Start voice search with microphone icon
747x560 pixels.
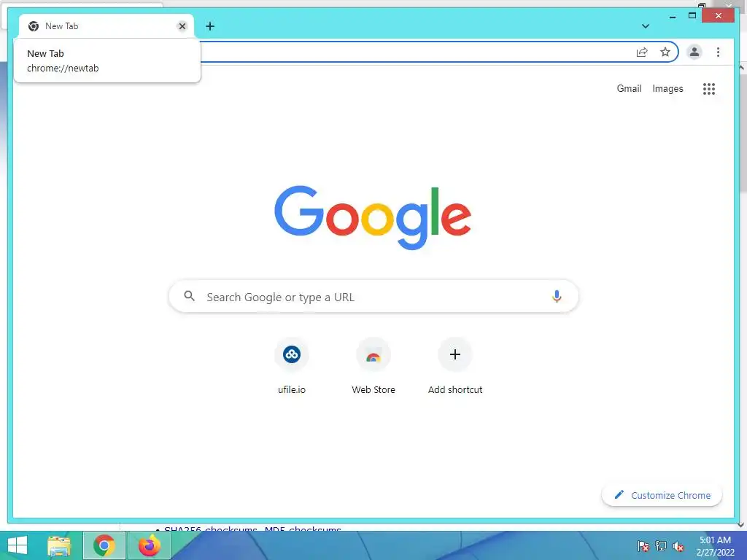point(557,296)
